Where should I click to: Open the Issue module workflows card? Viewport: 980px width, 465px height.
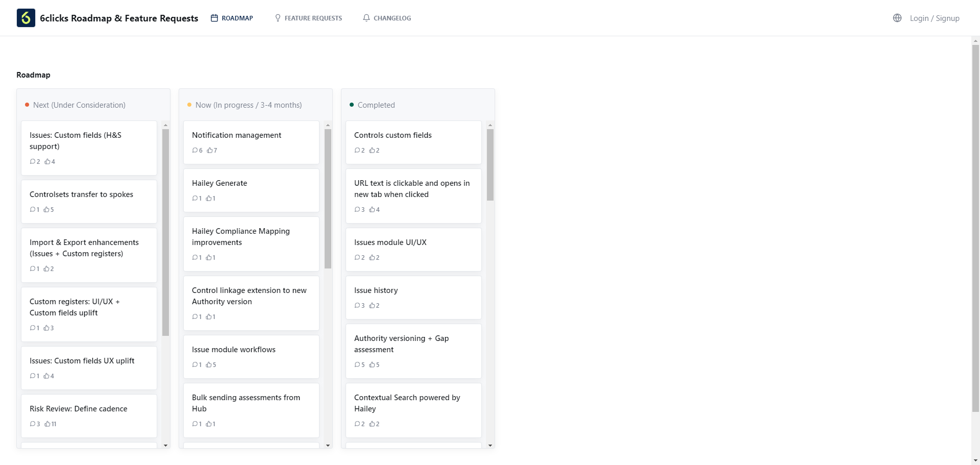(251, 356)
